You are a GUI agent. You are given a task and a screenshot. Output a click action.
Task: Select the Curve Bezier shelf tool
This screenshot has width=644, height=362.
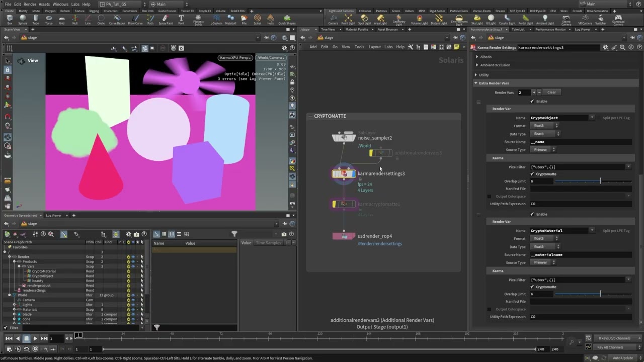click(117, 19)
